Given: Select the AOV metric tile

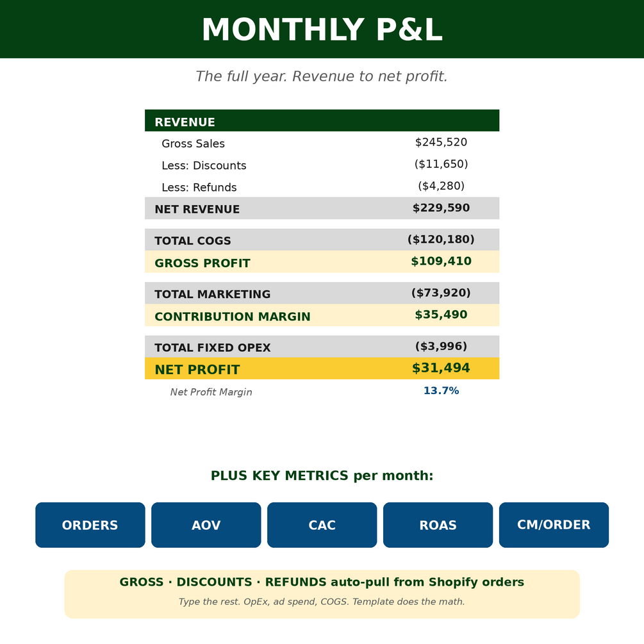Looking at the screenshot, I should click(206, 525).
